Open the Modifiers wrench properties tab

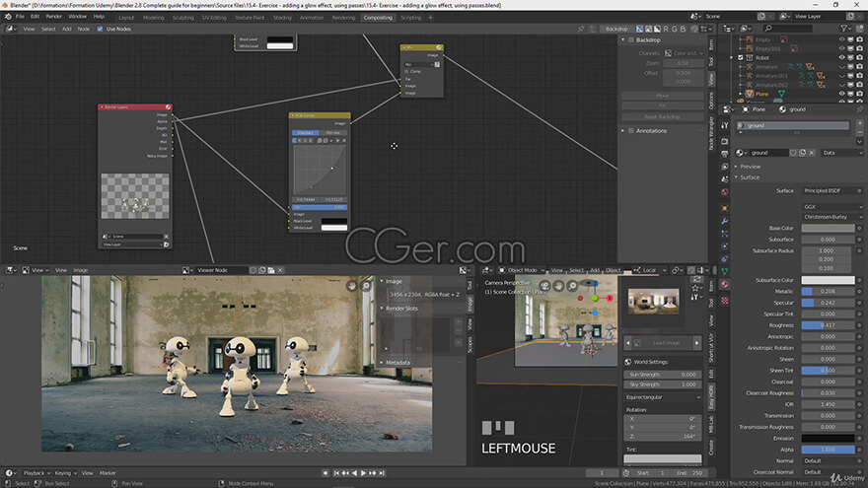coord(725,221)
